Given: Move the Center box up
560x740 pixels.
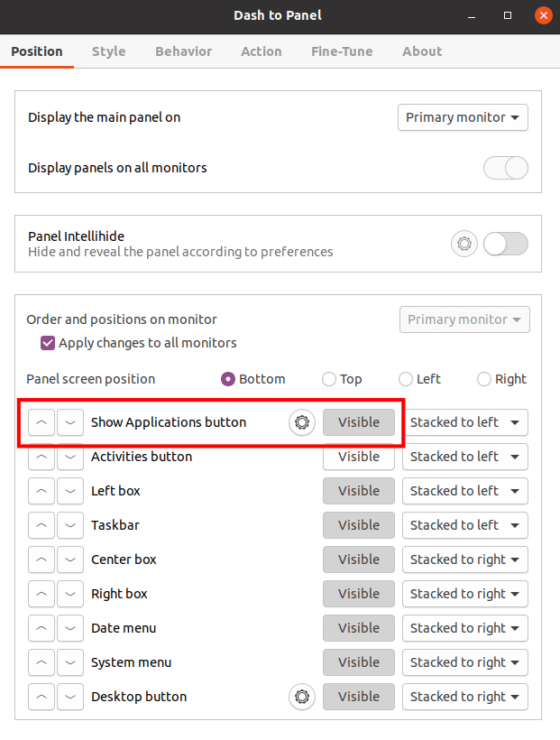Looking at the screenshot, I should click(x=41, y=560).
